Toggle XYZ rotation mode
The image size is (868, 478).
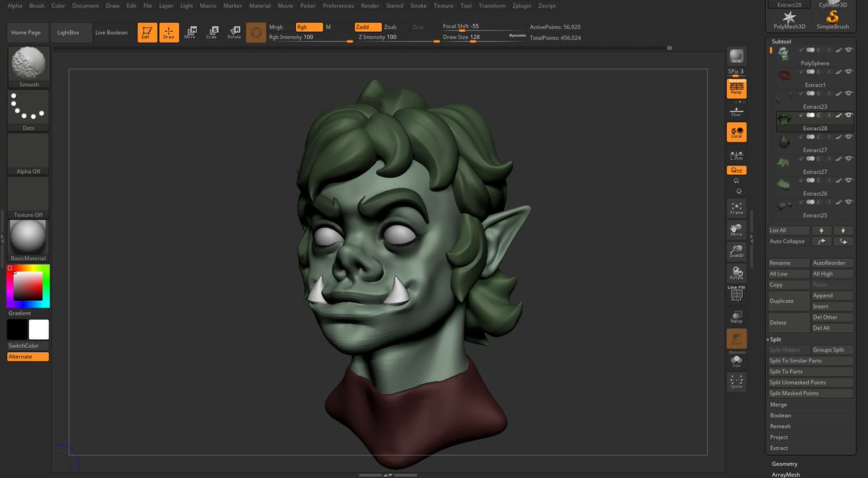(736, 170)
